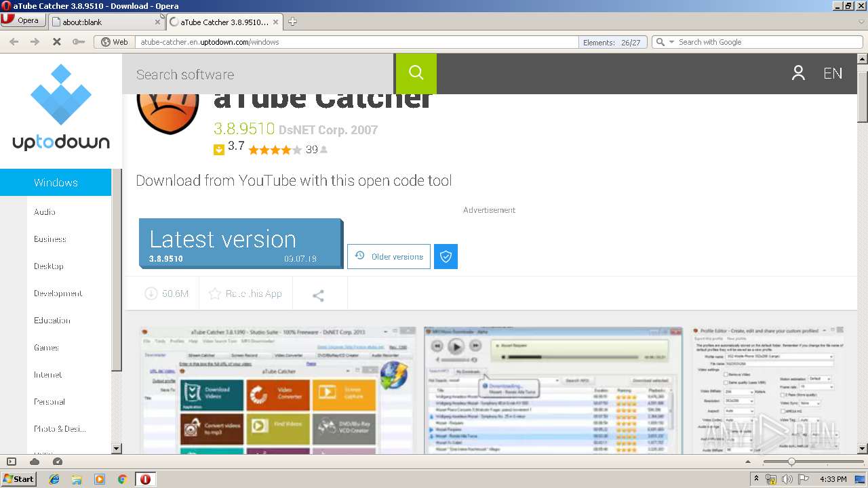Click the Opera Link cloud icon
Viewport: 868px width, 488px height.
coord(35,462)
